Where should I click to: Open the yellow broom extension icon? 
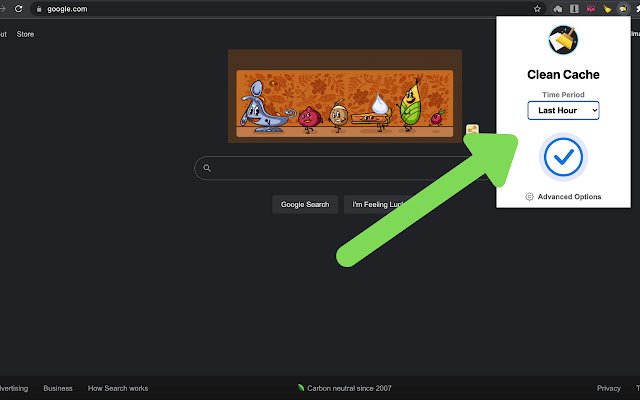click(607, 9)
